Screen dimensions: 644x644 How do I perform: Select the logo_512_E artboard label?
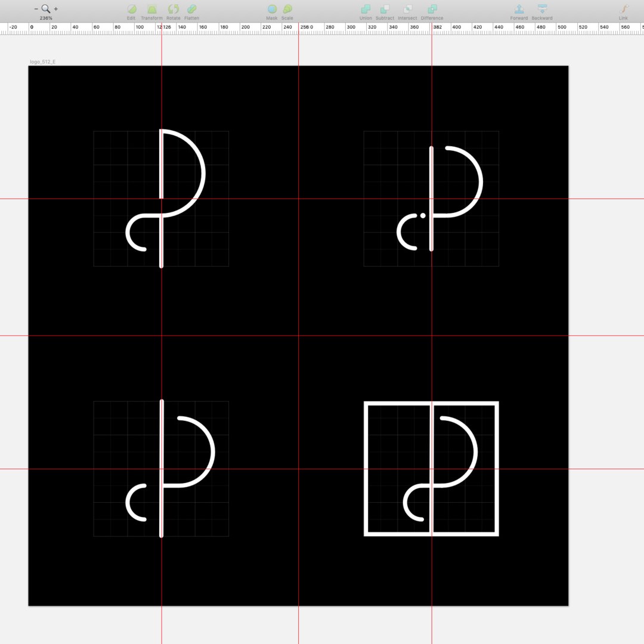pos(43,62)
